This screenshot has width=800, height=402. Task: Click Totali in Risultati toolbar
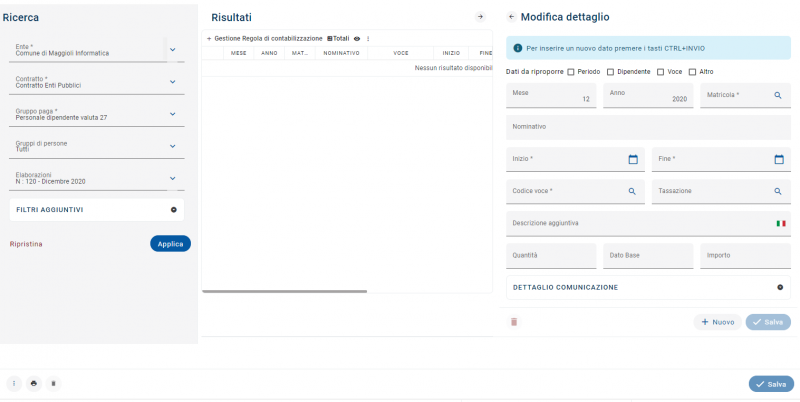(338, 39)
